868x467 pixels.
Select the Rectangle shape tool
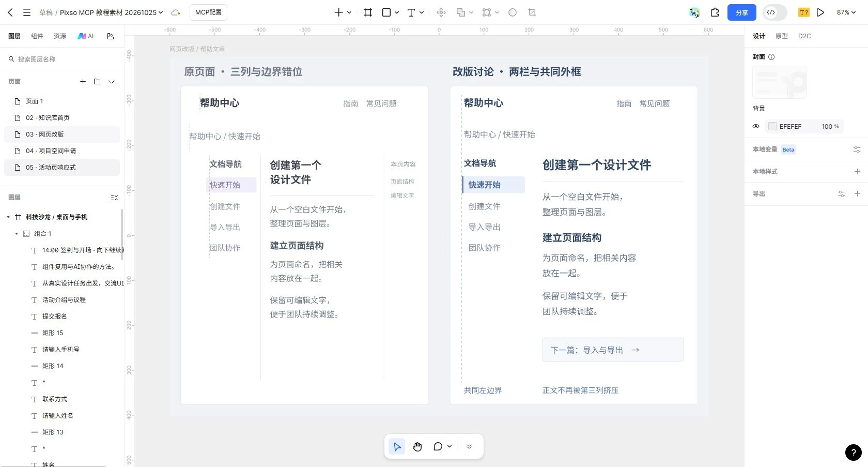pos(386,12)
